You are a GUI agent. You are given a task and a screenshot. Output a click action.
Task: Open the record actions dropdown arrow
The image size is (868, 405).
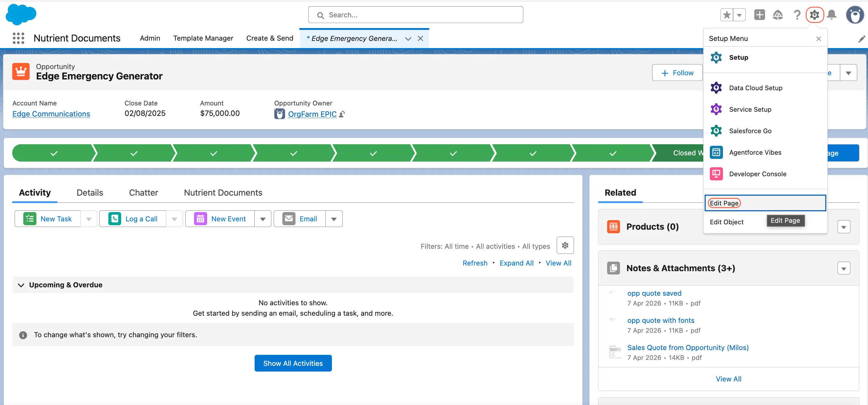click(848, 73)
